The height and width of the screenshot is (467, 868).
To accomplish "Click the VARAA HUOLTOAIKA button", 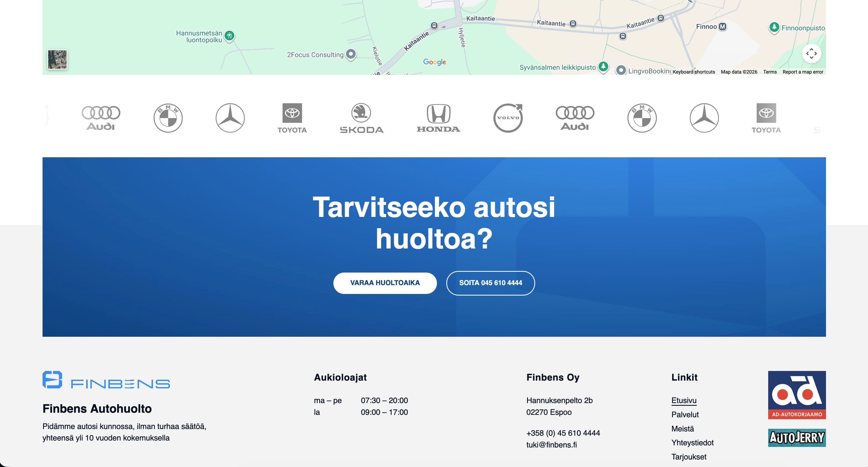I will coord(385,283).
